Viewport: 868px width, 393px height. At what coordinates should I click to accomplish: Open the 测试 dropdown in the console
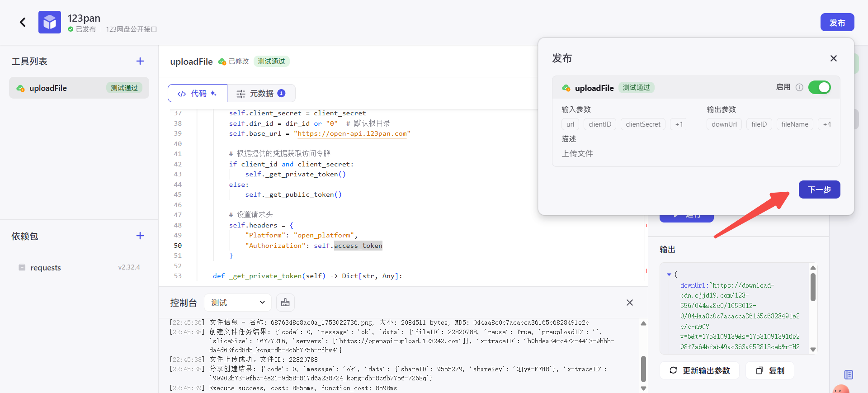[238, 303]
